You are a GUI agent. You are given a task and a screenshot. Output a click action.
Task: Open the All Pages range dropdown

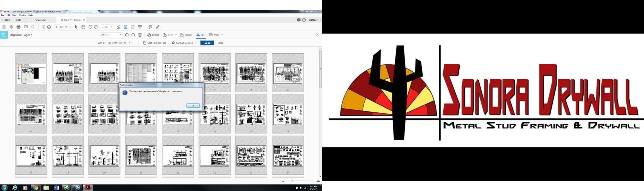pyautogui.click(x=111, y=35)
